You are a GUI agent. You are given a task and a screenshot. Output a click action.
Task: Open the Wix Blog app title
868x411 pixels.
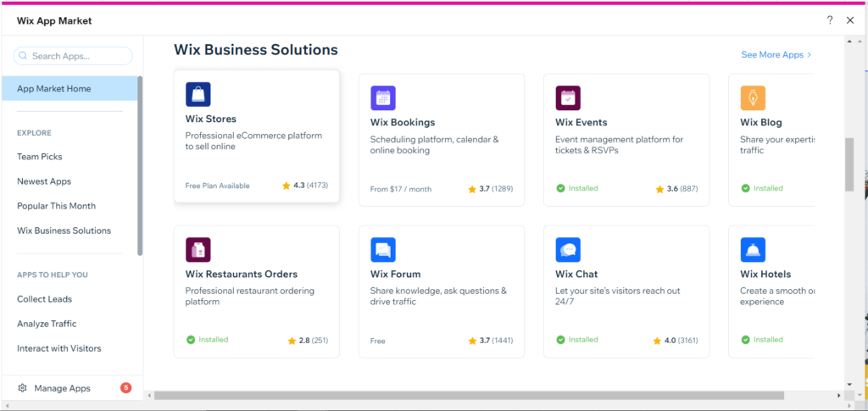pos(761,122)
